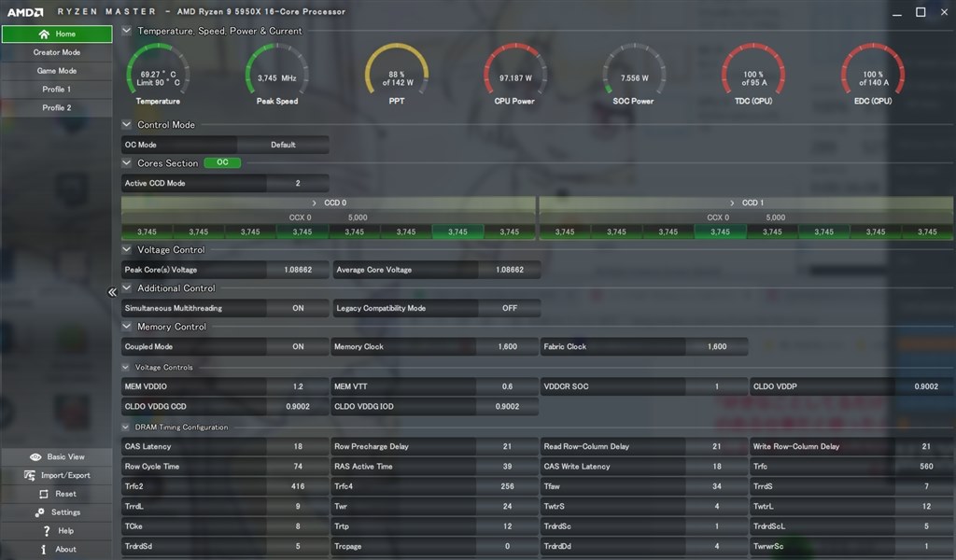The height and width of the screenshot is (560, 956).
Task: Click the Trfc value 560
Action: click(926, 467)
